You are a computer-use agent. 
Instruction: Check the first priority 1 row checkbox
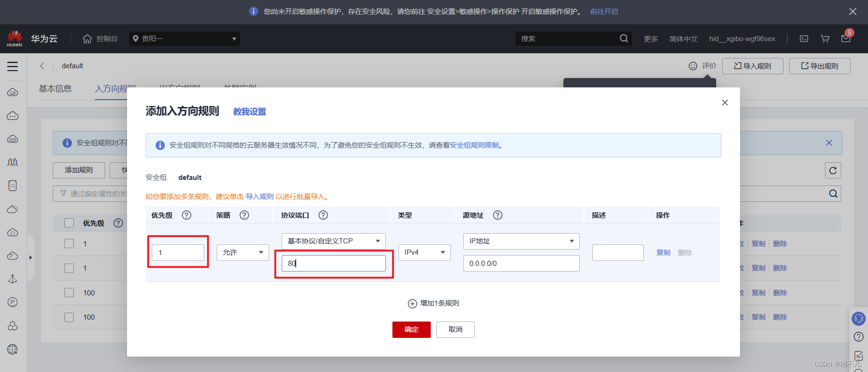[x=69, y=243]
